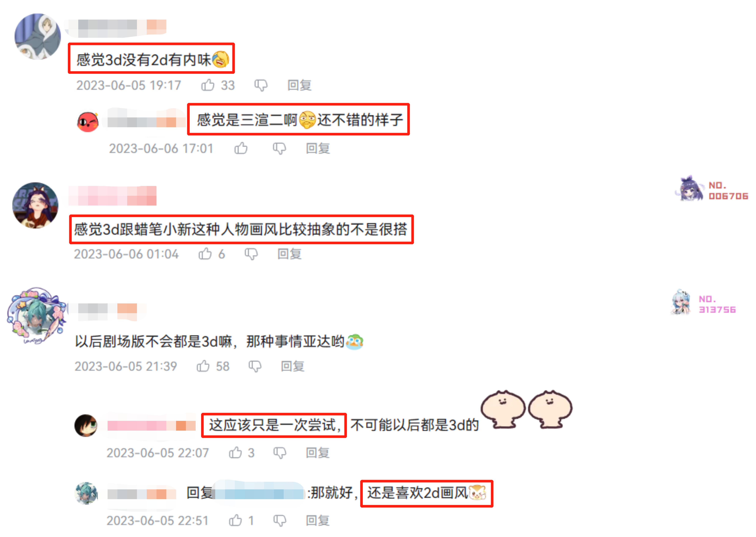Dislike the reply posted 2023-06-06 17:01
The height and width of the screenshot is (537, 756).
[279, 148]
